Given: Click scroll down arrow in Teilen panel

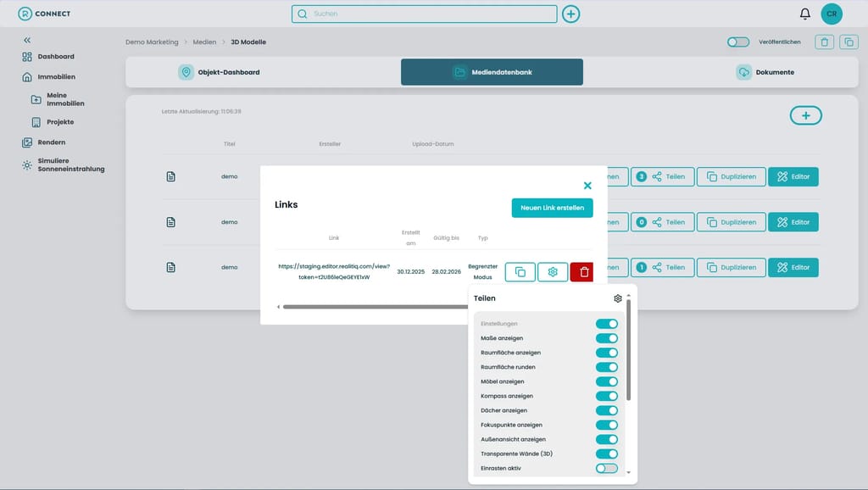Looking at the screenshot, I should [x=628, y=473].
